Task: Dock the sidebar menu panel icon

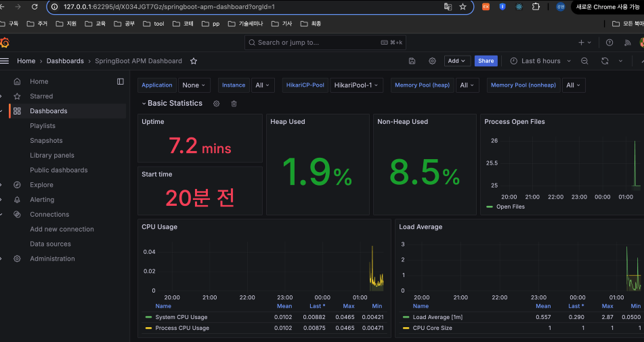Action: [x=121, y=81]
